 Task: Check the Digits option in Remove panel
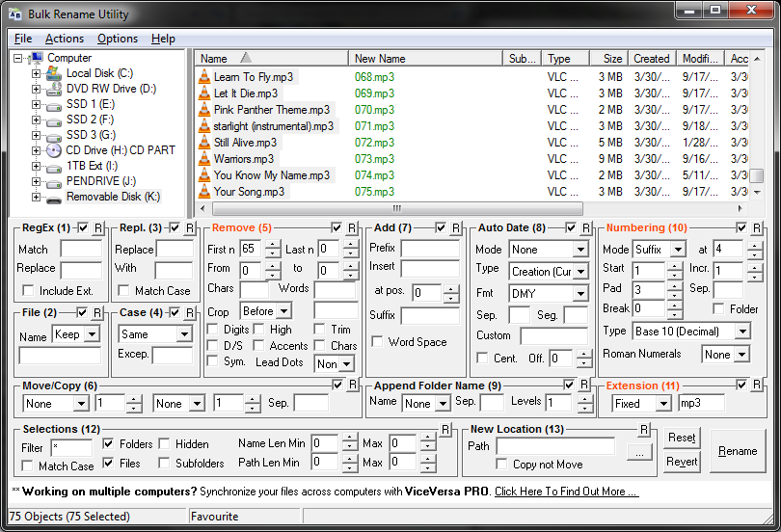(213, 330)
